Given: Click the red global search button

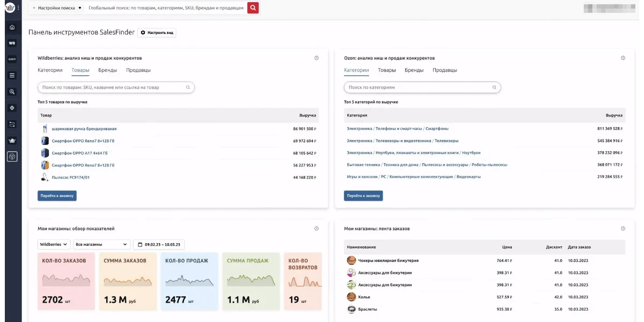Looking at the screenshot, I should (x=253, y=8).
